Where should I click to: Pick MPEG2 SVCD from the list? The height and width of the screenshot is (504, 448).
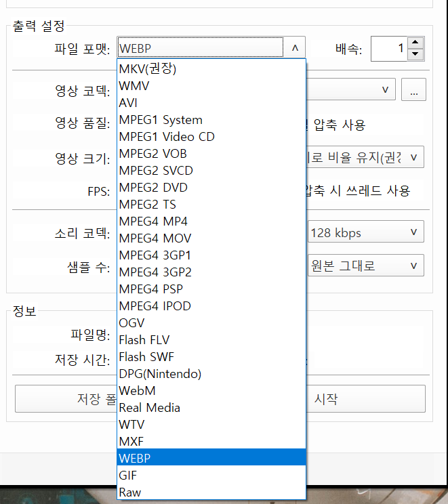(x=211, y=170)
